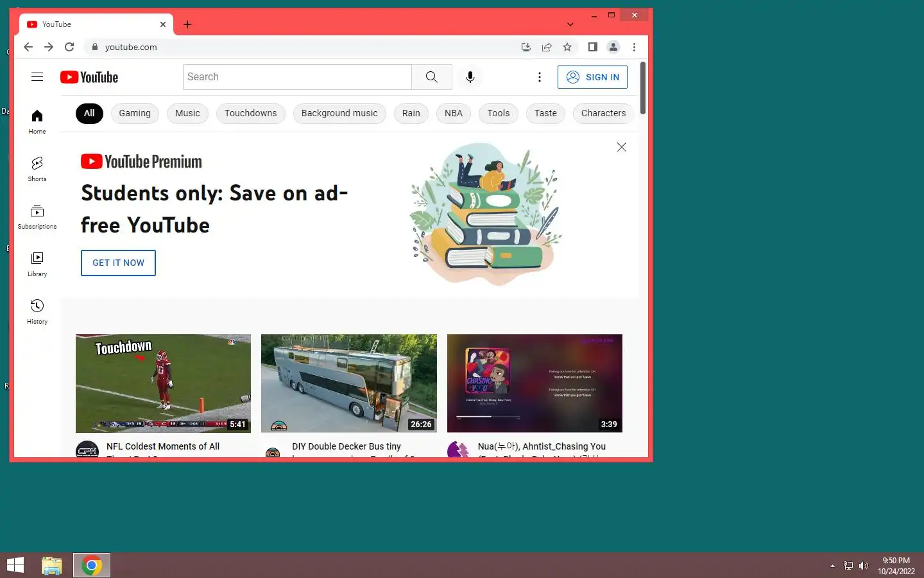The image size is (924, 578).
Task: Dismiss the YouTube Premium banner
Action: pyautogui.click(x=622, y=147)
